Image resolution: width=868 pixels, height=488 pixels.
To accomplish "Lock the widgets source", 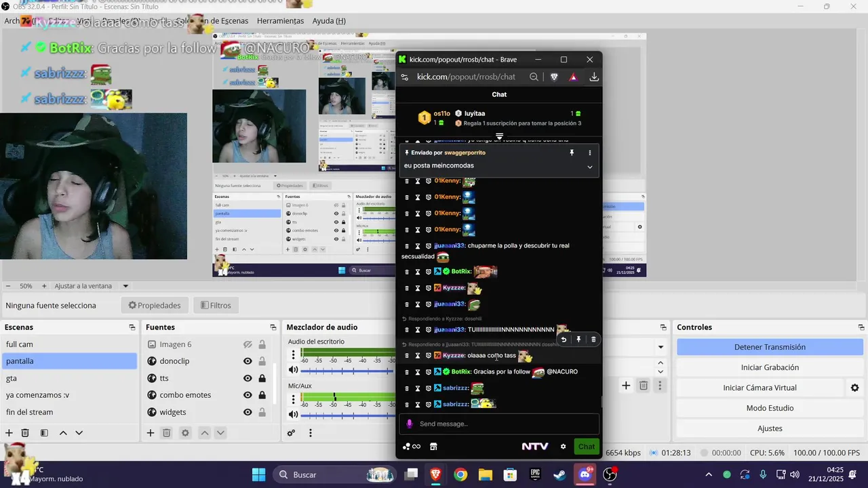I will [262, 412].
